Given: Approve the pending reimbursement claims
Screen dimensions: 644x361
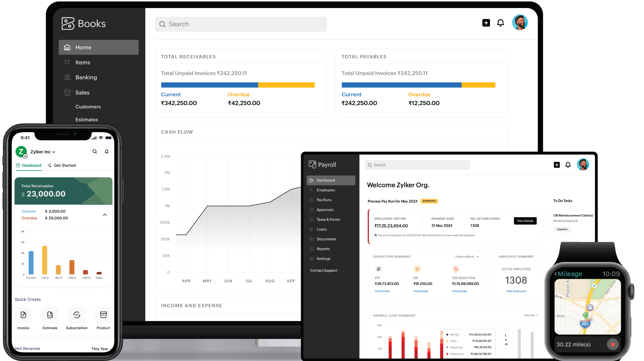Looking at the screenshot, I should click(x=562, y=229).
